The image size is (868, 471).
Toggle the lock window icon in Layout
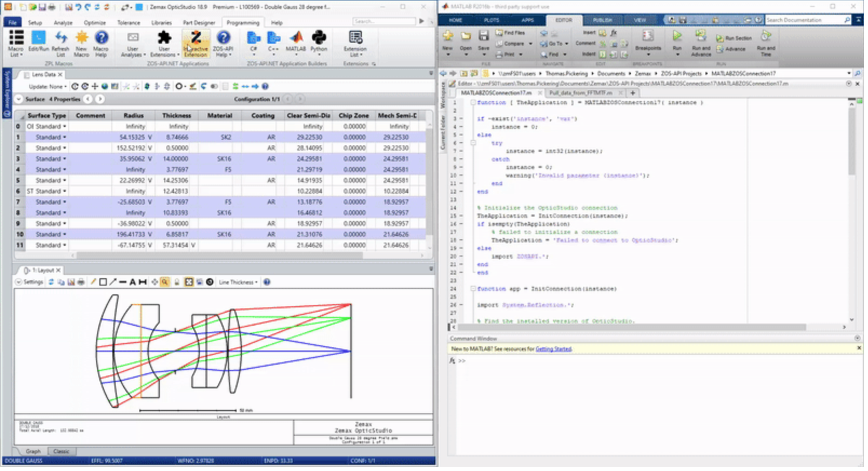(177, 282)
